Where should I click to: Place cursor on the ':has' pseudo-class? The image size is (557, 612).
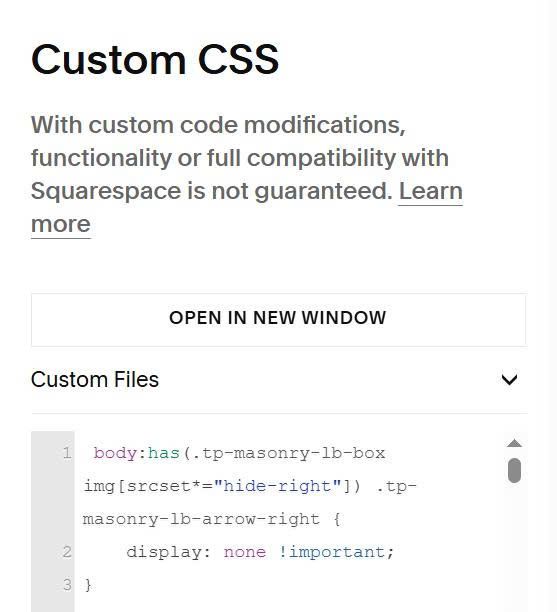[x=159, y=454]
